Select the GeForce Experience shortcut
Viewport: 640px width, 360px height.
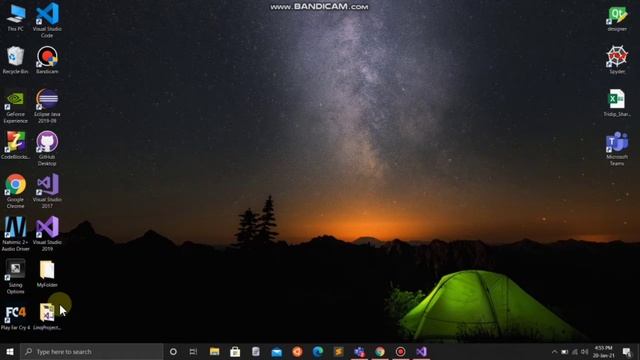click(16, 106)
